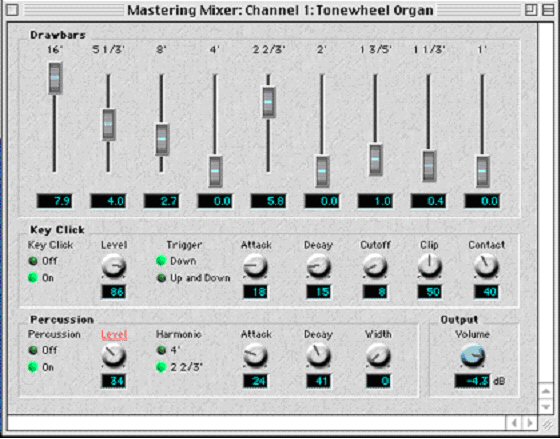Select the 5 1/3' value field showing 4.0
The width and height of the screenshot is (560, 439).
[108, 201]
